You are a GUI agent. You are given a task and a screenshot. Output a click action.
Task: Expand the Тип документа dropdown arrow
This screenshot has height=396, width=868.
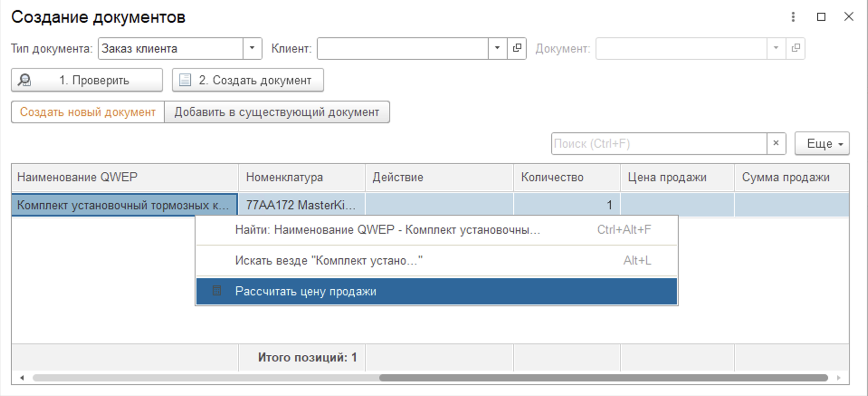pos(253,48)
